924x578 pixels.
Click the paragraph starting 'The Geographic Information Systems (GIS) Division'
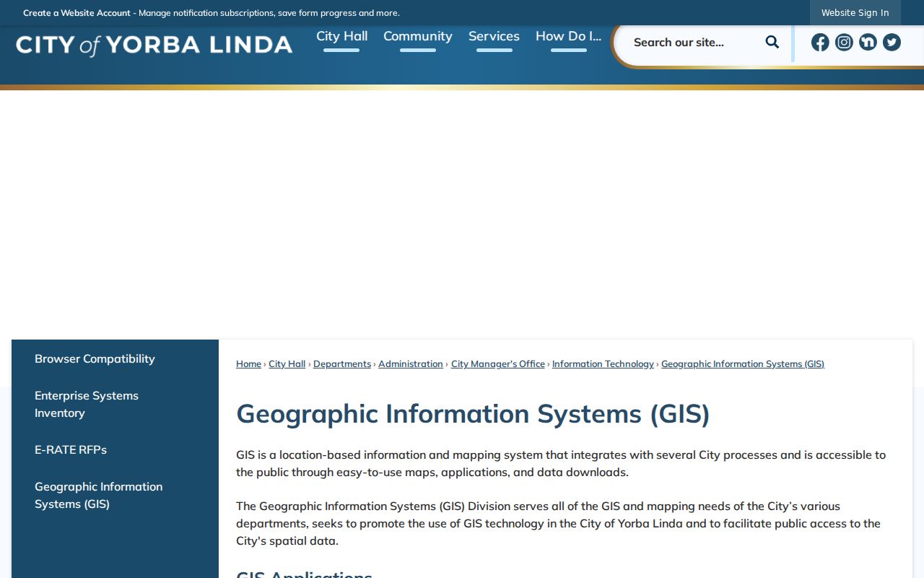pyautogui.click(x=558, y=523)
